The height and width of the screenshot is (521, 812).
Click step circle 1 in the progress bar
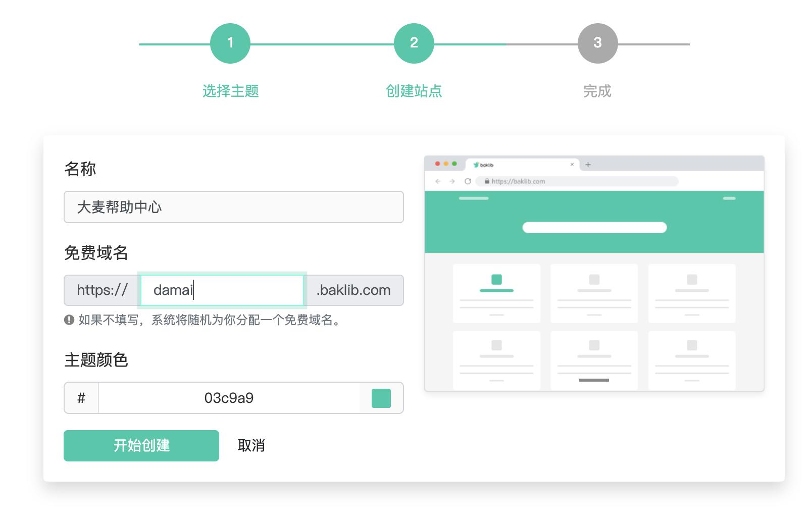(231, 43)
